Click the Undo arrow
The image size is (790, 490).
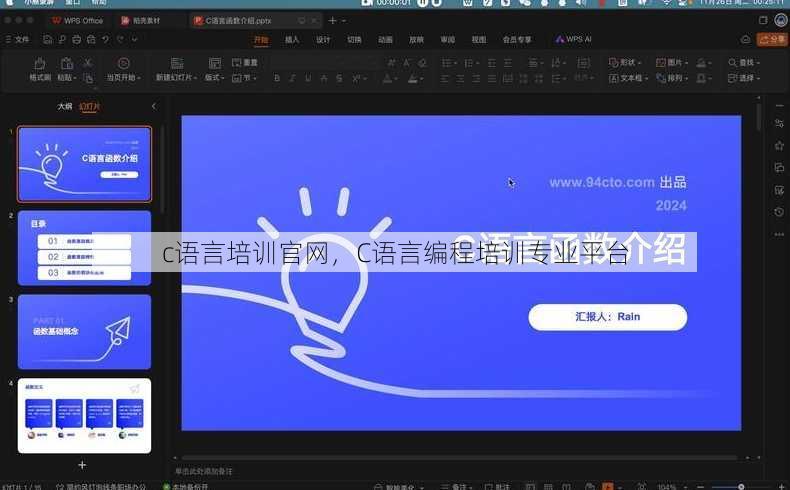tap(105, 39)
